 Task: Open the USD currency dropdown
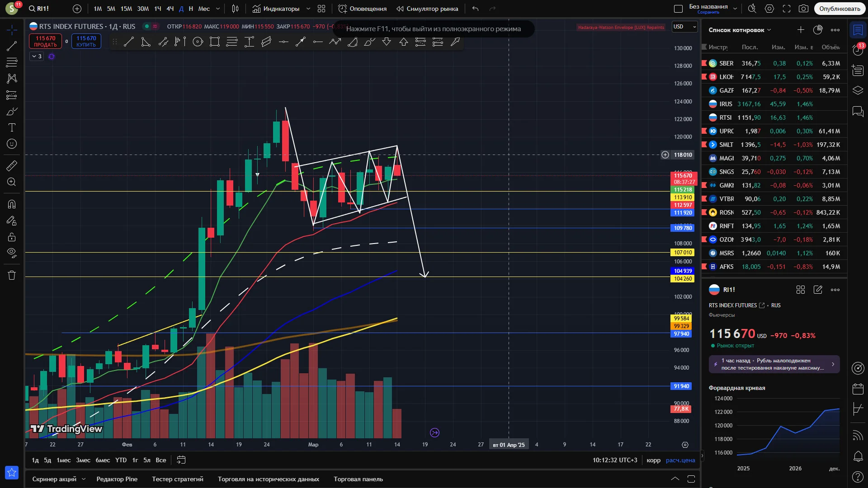coord(685,27)
